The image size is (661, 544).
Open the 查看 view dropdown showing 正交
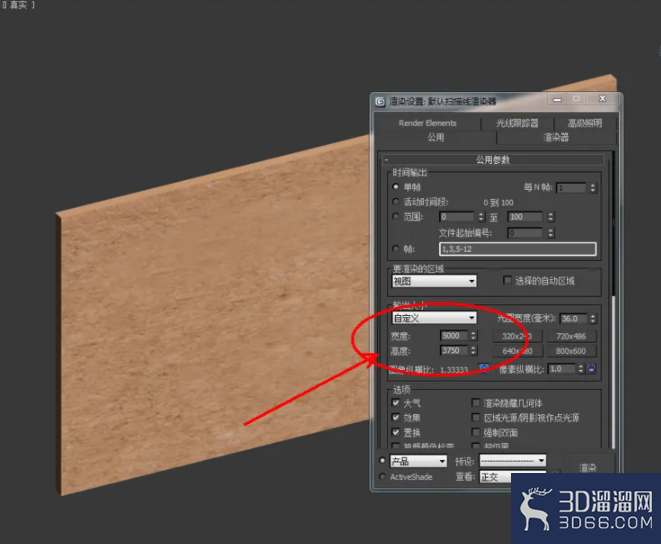coord(513,477)
